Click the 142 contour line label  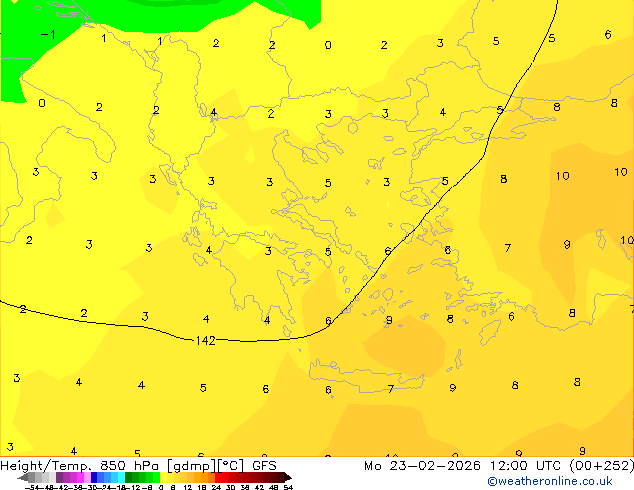click(x=205, y=340)
